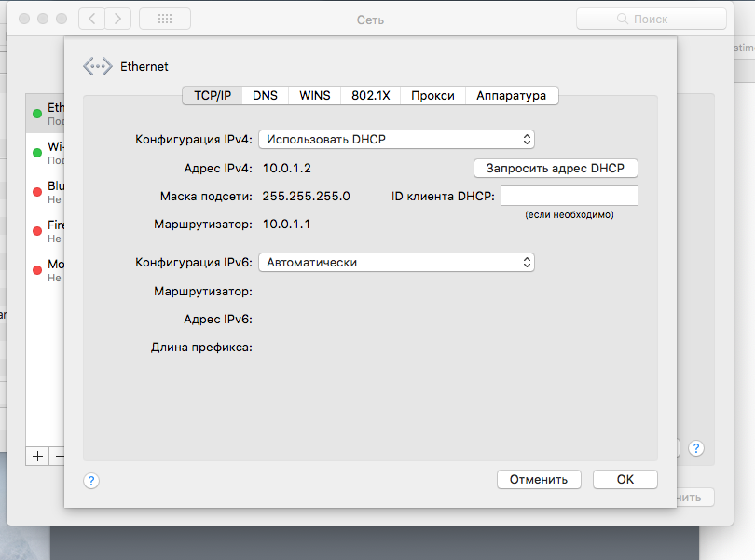Go forward with the toolbar arrow

pyautogui.click(x=118, y=19)
